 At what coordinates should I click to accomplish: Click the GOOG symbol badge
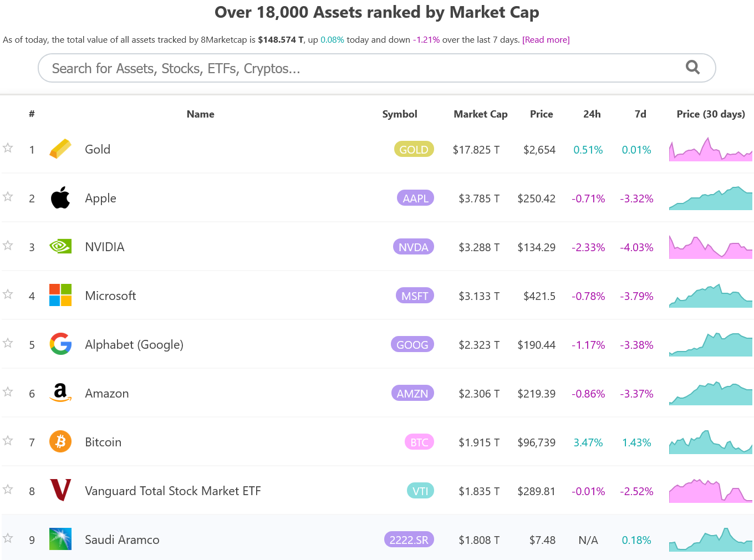[x=412, y=344]
